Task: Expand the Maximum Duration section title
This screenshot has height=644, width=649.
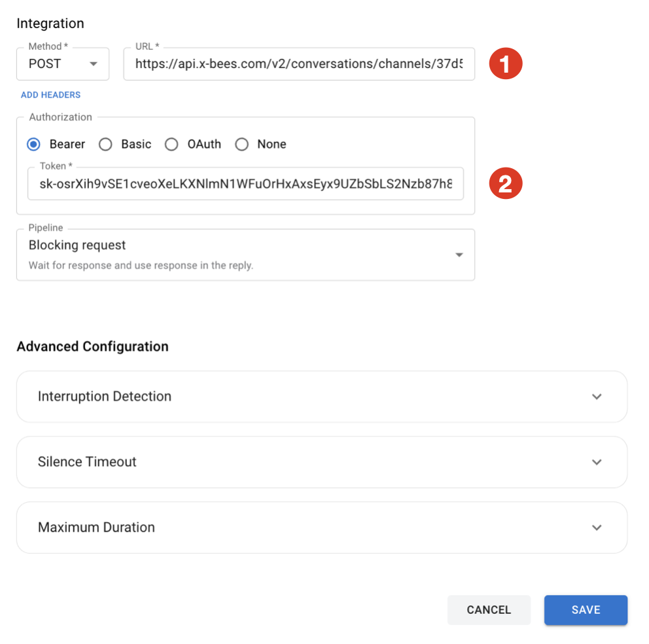Action: 96,528
